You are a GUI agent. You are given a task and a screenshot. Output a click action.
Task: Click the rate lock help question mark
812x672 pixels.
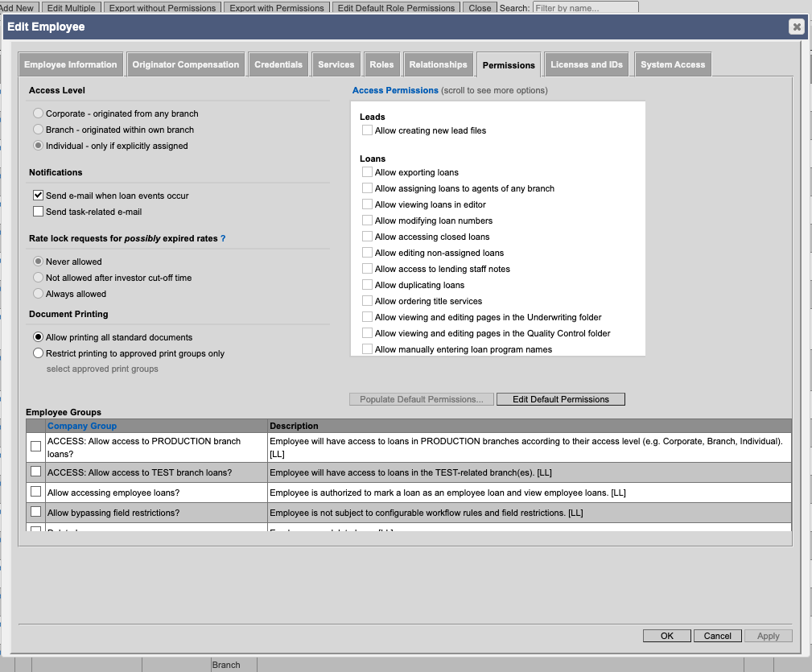[223, 239]
